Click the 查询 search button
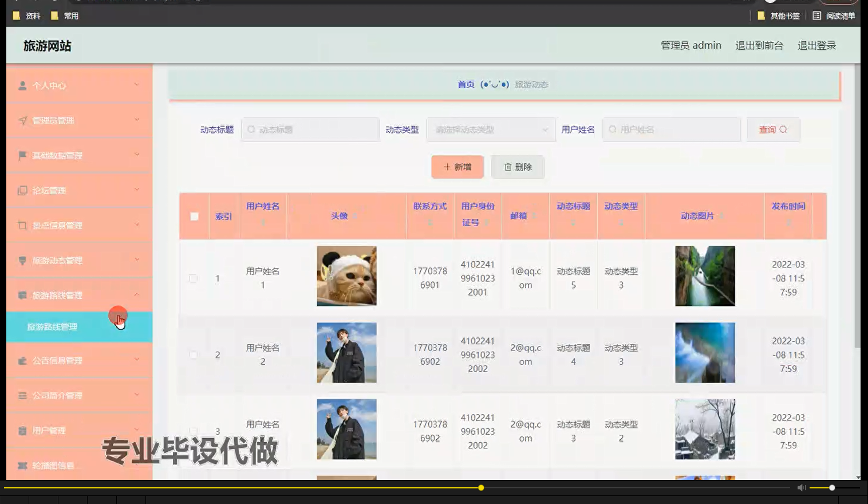Image resolution: width=868 pixels, height=504 pixels. (x=772, y=129)
